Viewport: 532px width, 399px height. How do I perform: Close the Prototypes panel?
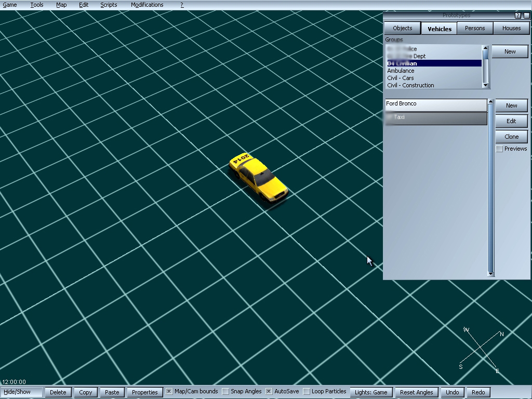pyautogui.click(x=527, y=16)
